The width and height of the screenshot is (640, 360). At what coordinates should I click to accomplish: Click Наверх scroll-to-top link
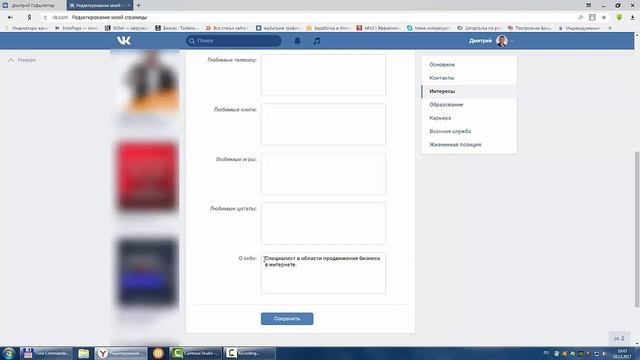(22, 60)
